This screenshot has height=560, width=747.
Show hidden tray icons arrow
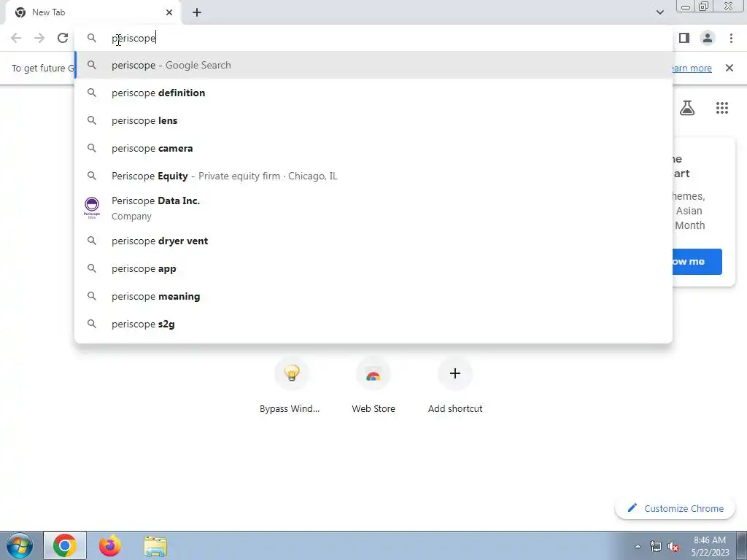pyautogui.click(x=638, y=546)
